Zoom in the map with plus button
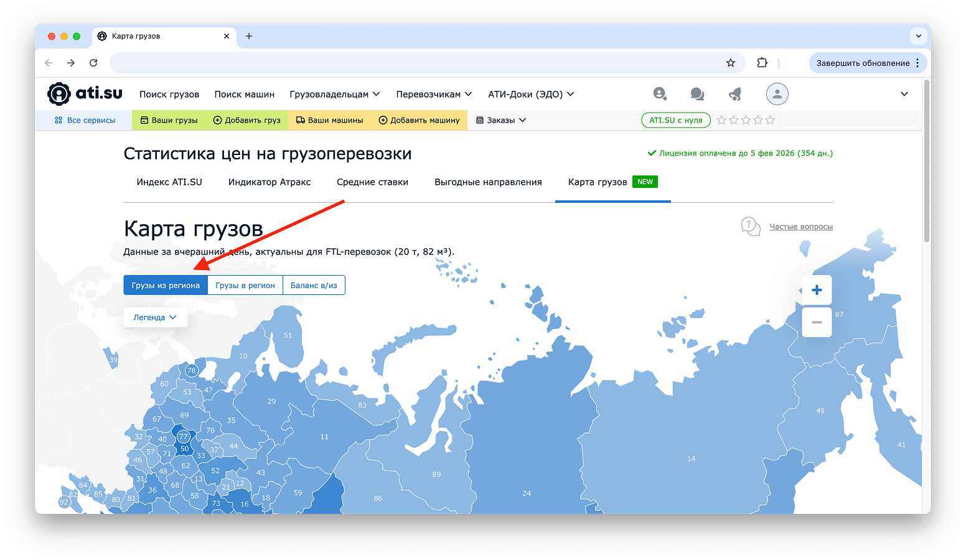Image resolution: width=966 pixels, height=560 pixels. pyautogui.click(x=817, y=290)
